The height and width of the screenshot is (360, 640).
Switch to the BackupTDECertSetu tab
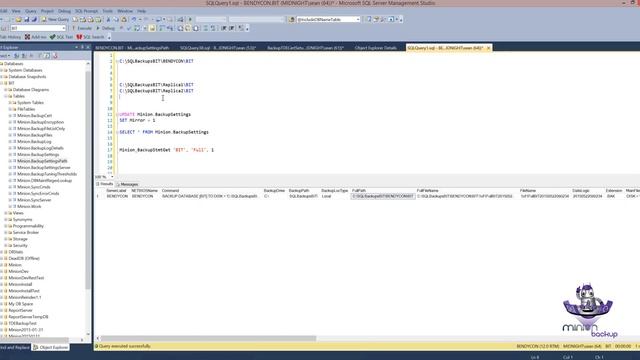click(305, 48)
